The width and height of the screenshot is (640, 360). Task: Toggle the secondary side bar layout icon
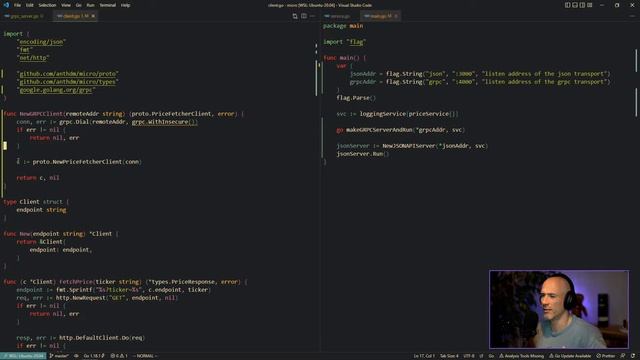point(582,5)
